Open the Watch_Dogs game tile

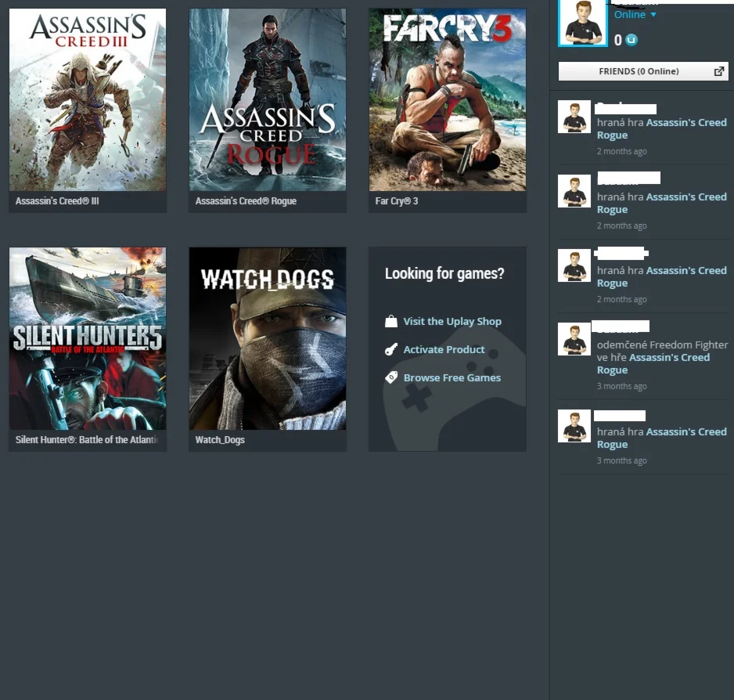click(267, 338)
